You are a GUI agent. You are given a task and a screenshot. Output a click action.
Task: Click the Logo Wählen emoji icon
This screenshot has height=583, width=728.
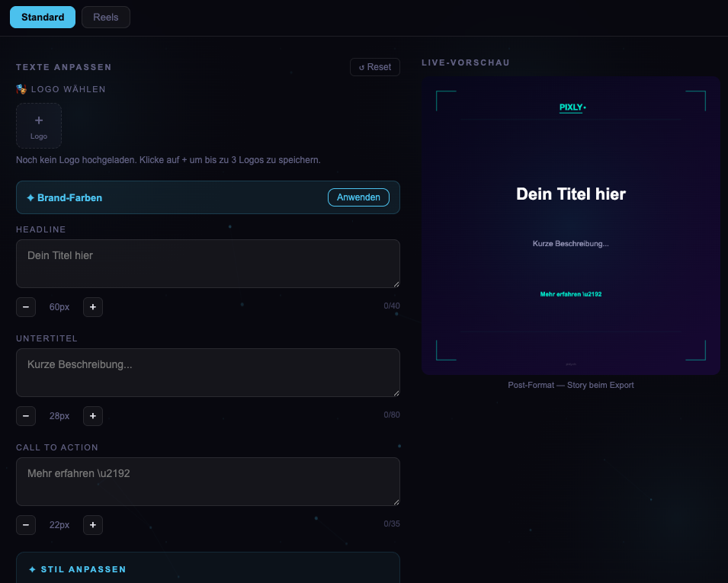21,89
